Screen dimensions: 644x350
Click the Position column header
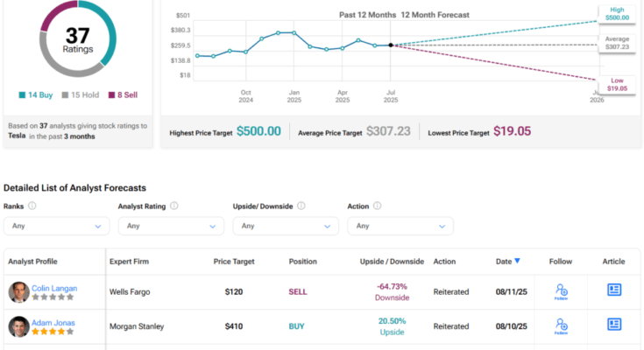pos(302,262)
